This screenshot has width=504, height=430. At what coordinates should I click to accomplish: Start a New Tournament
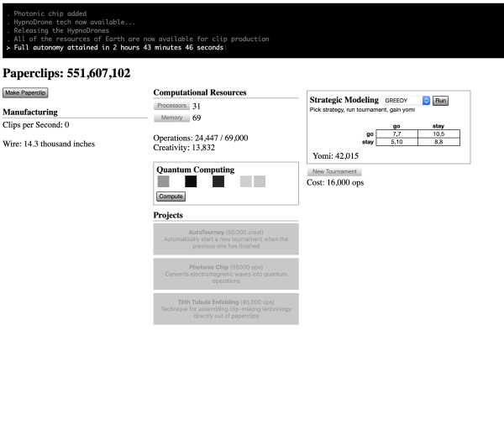pos(334,171)
